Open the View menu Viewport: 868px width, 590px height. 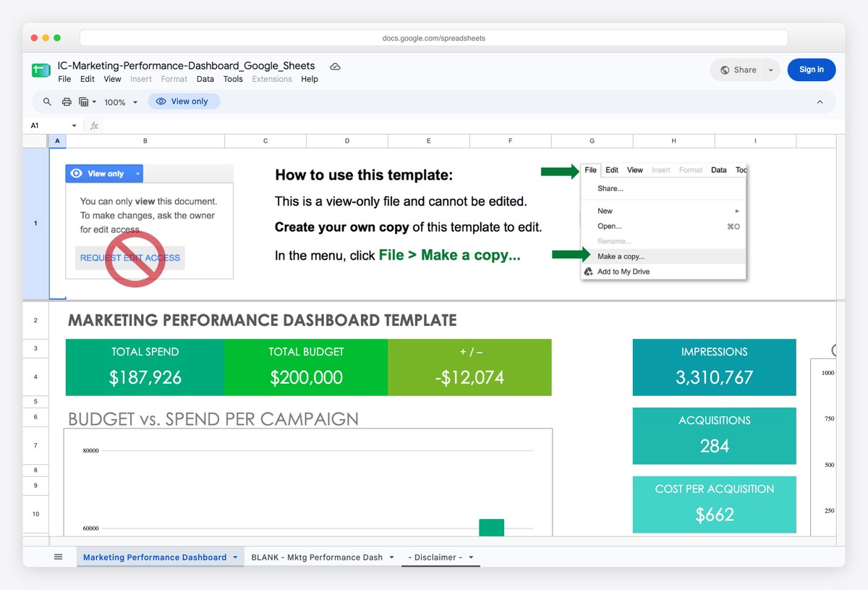(x=112, y=79)
